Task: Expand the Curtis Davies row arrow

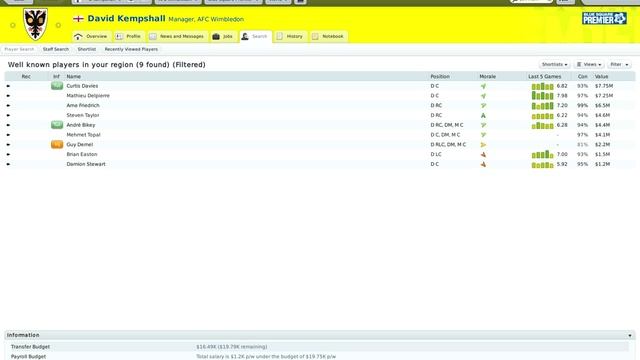Action: (8, 86)
